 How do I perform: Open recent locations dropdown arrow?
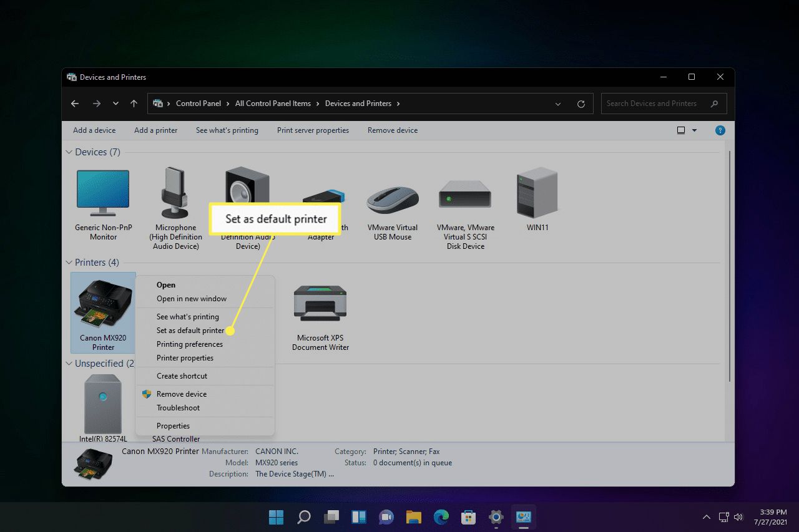pyautogui.click(x=115, y=104)
